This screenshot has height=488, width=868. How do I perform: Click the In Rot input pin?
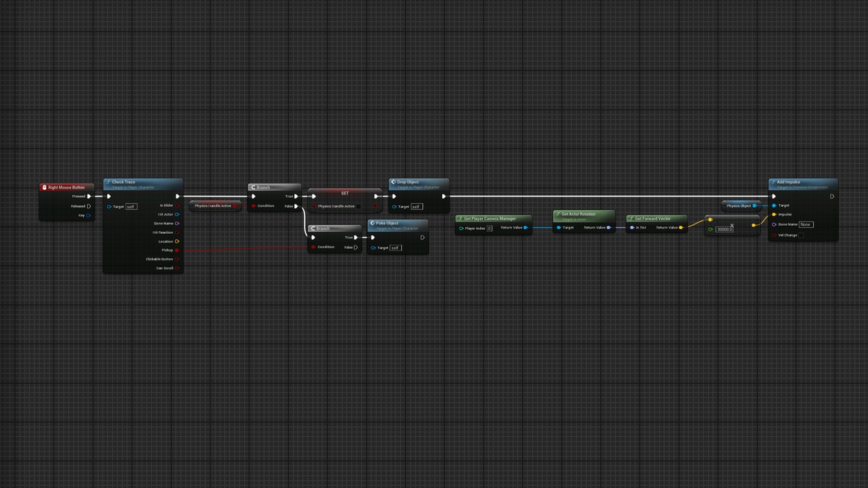(632, 228)
